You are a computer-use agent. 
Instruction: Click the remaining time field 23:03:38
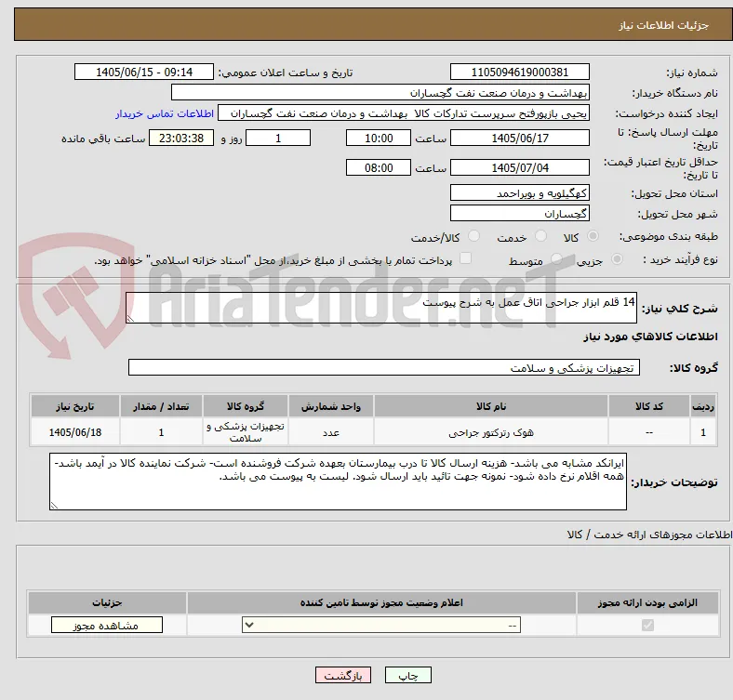181,138
